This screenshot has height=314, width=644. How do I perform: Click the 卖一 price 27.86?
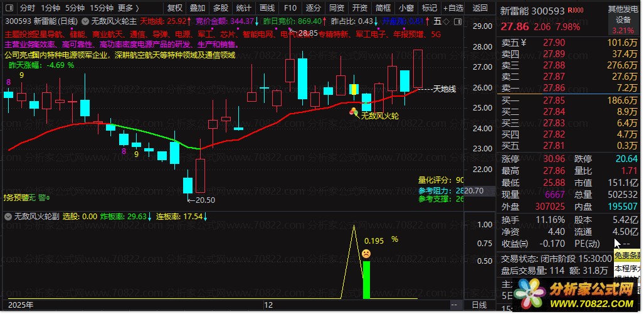coord(554,88)
